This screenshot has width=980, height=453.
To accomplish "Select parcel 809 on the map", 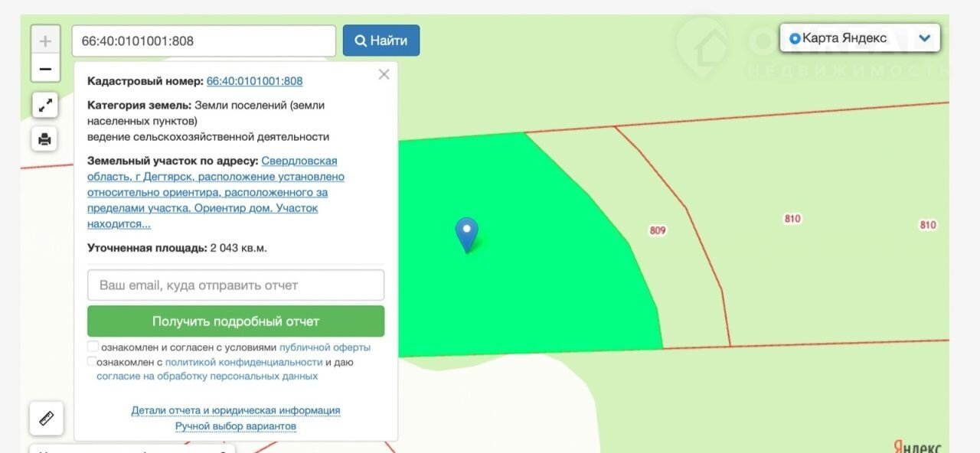I will coord(657,230).
